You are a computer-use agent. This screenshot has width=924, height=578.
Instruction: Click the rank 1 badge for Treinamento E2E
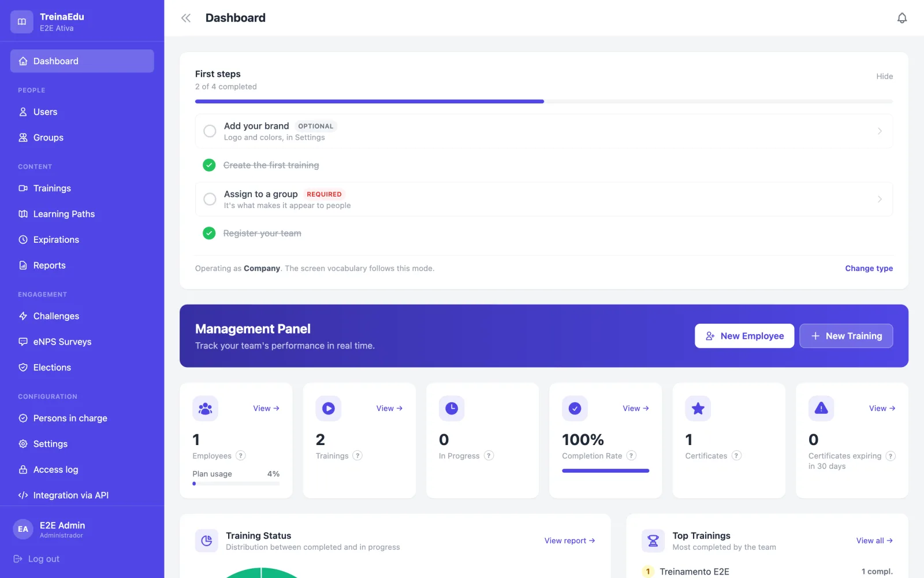pos(648,572)
